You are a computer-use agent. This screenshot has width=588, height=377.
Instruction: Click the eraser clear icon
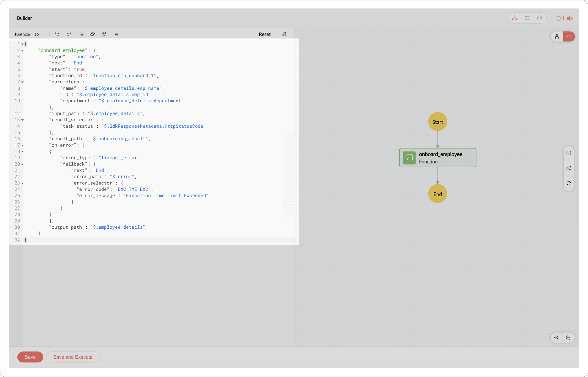coord(93,34)
